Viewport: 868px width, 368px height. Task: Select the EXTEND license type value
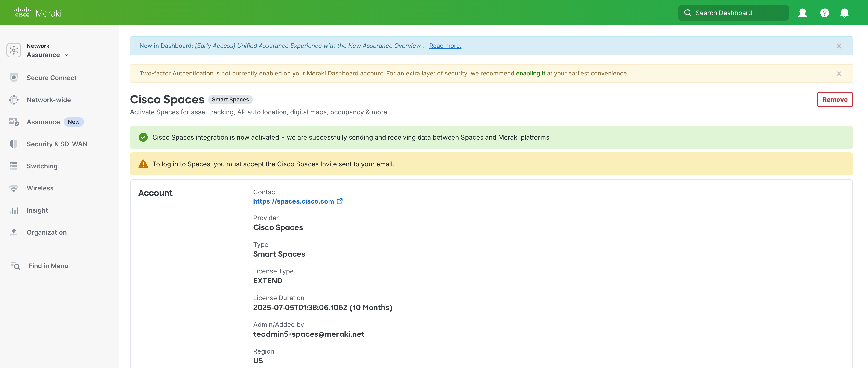(268, 281)
